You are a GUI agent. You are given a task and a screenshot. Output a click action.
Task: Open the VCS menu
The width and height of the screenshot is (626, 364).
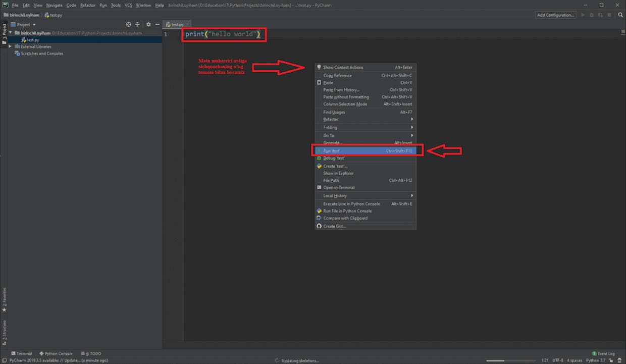tap(128, 5)
